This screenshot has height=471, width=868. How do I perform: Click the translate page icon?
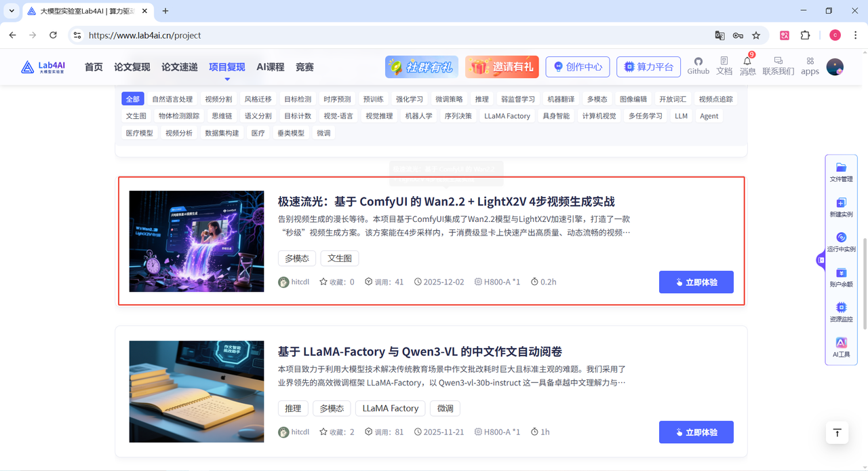pos(719,35)
